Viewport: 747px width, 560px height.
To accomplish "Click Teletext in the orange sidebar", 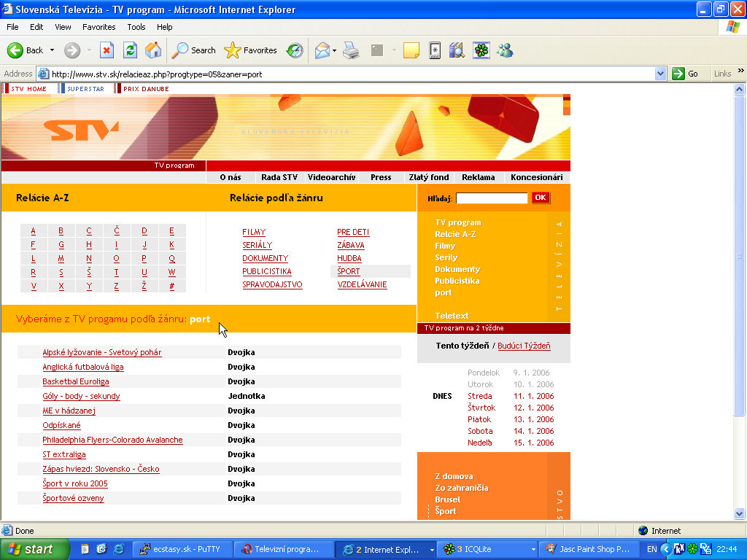I will click(x=452, y=316).
